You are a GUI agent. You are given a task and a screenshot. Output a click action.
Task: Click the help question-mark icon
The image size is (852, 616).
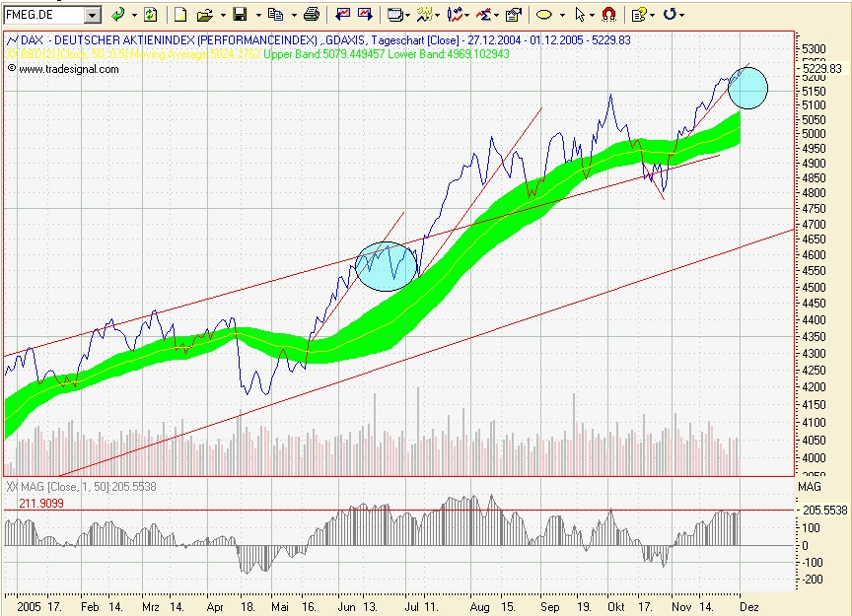point(639,15)
